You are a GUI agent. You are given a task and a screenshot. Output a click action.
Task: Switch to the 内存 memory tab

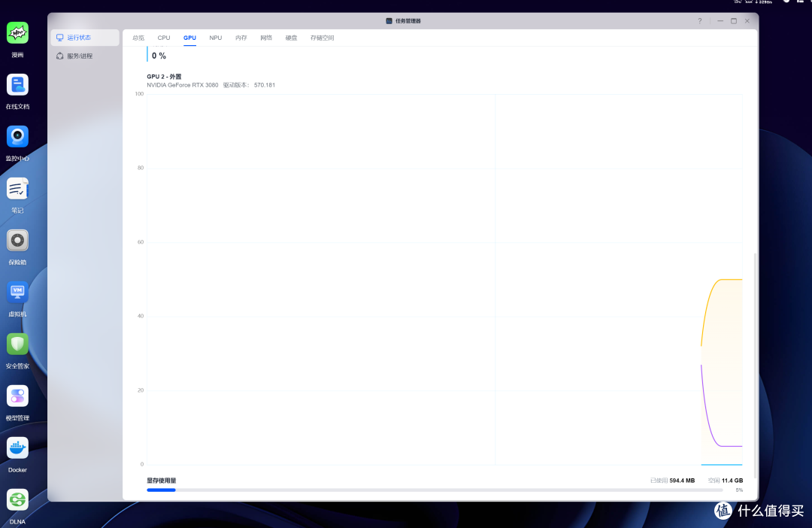tap(241, 38)
